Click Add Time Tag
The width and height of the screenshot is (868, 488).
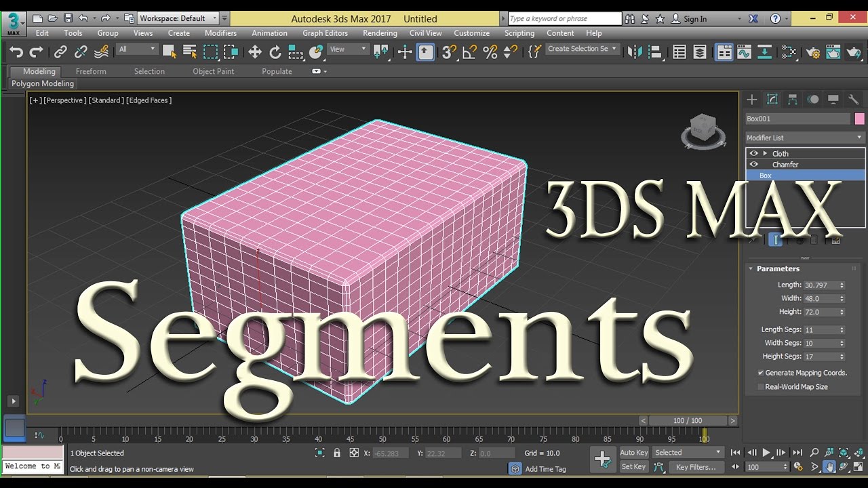click(545, 468)
